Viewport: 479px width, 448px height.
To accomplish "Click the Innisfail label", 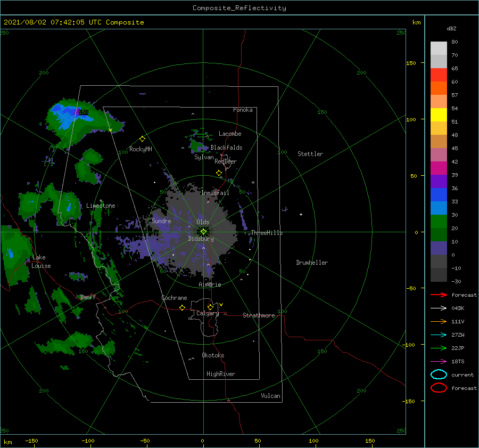I will click(x=215, y=193).
